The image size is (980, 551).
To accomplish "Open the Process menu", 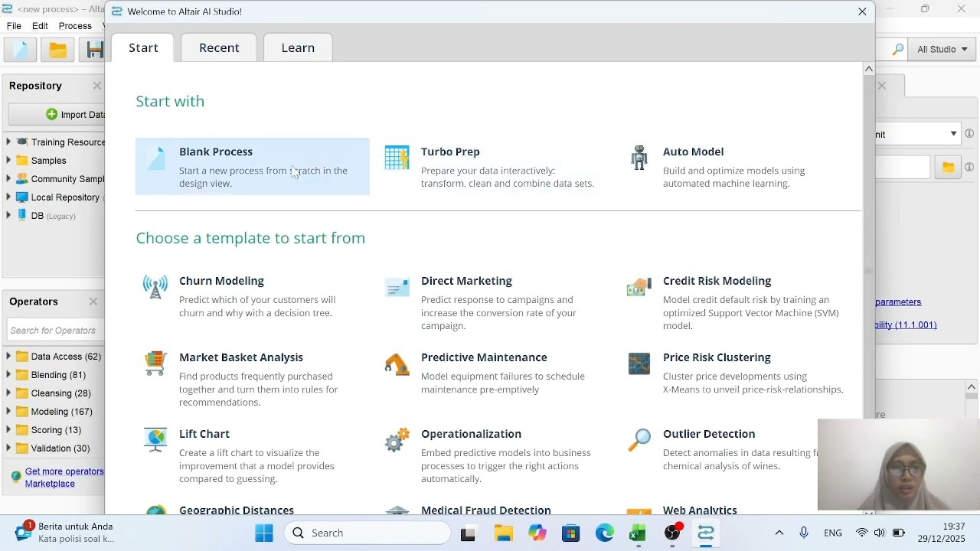I will tap(75, 26).
